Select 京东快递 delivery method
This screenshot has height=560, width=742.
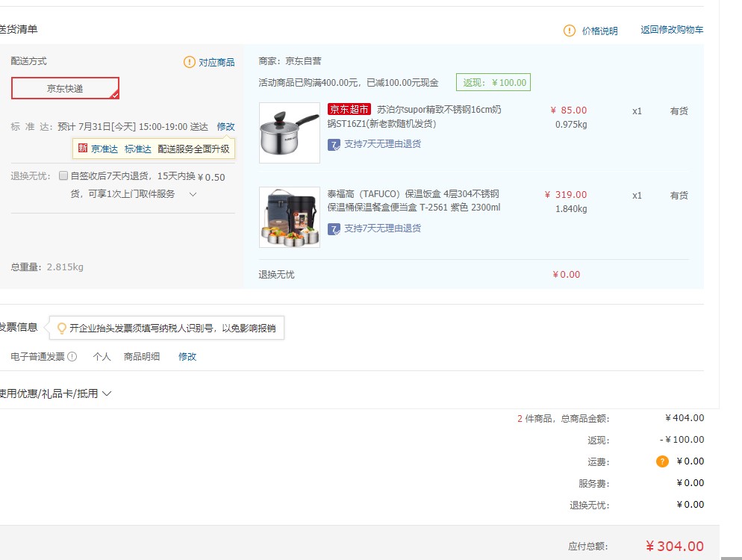point(65,88)
